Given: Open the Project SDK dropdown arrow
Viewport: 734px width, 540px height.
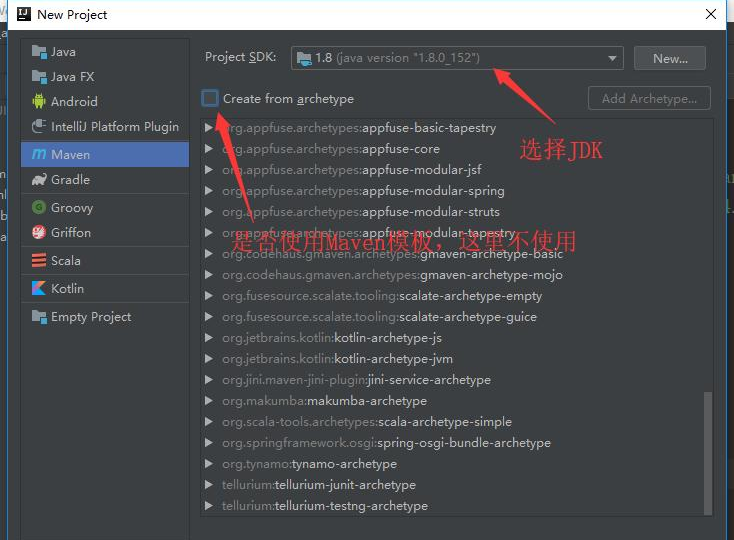Looking at the screenshot, I should pyautogui.click(x=612, y=58).
